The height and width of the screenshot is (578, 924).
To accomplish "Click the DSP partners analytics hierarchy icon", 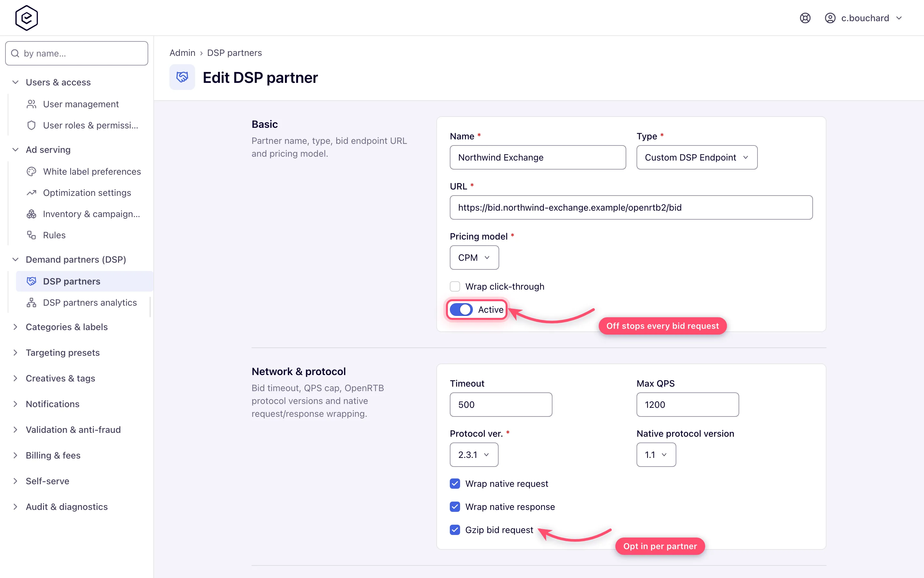I will [x=31, y=303].
